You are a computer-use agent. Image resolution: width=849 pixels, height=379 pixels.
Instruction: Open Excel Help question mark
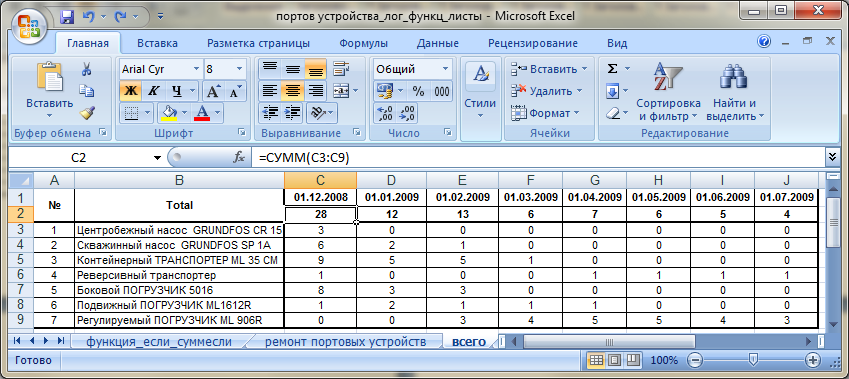(x=764, y=42)
